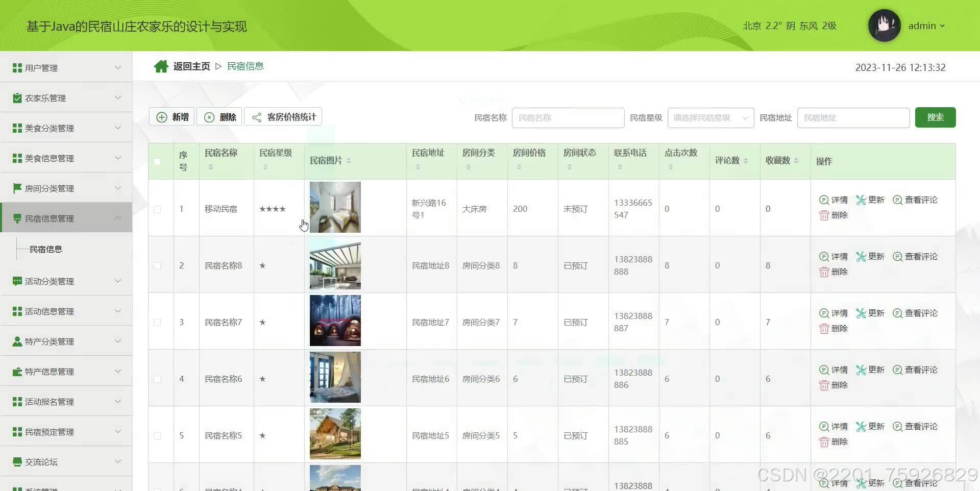Click the toolbar 删除 button
The width and height of the screenshot is (980, 491).
pos(219,117)
